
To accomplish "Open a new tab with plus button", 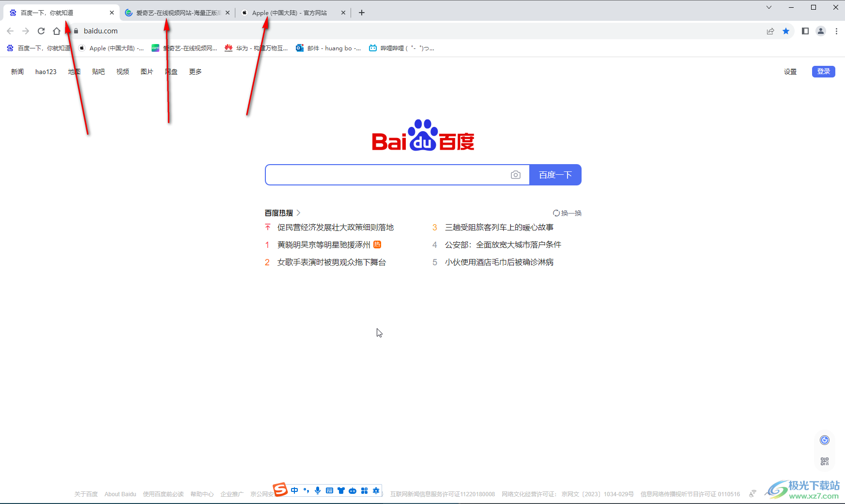I will click(x=362, y=13).
